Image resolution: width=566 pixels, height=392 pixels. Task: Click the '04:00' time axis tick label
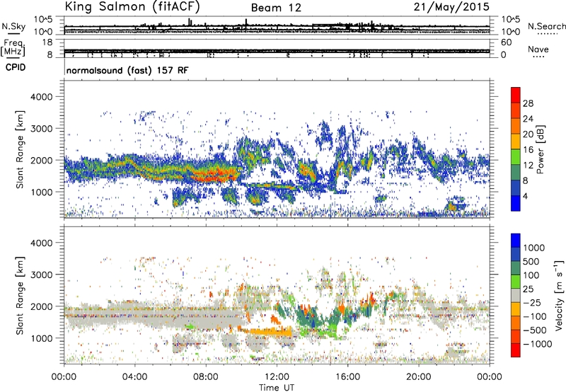point(134,377)
